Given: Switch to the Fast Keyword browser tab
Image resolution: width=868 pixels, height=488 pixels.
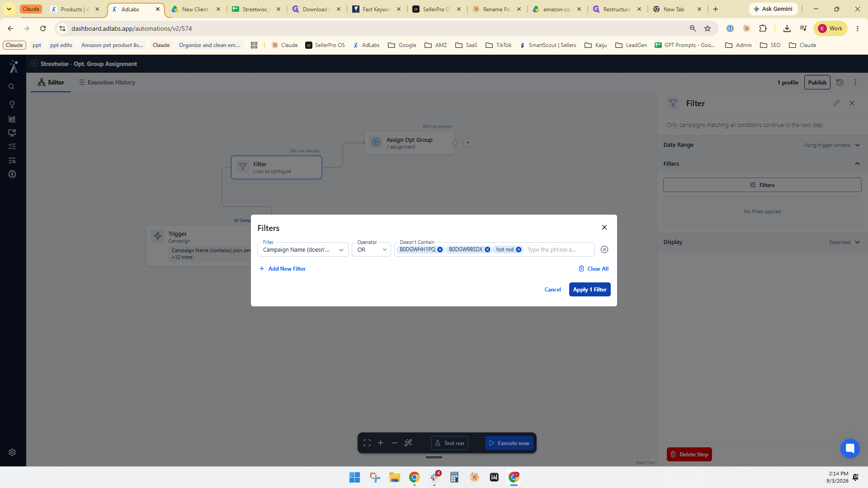Looking at the screenshot, I should (x=377, y=9).
